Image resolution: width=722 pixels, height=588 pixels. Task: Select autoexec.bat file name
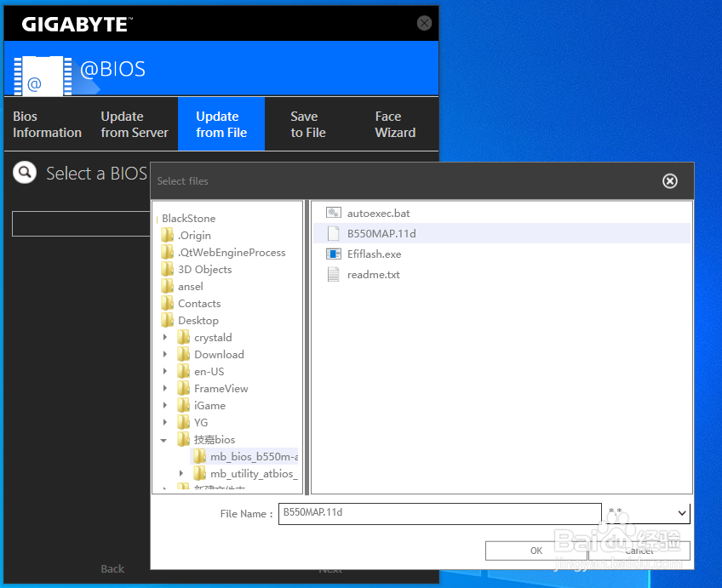coord(379,213)
